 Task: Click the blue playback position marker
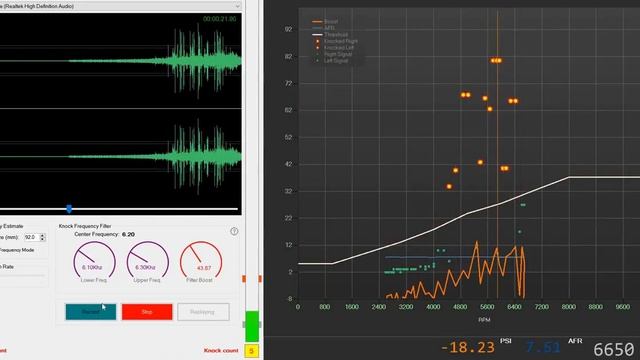click(x=69, y=209)
